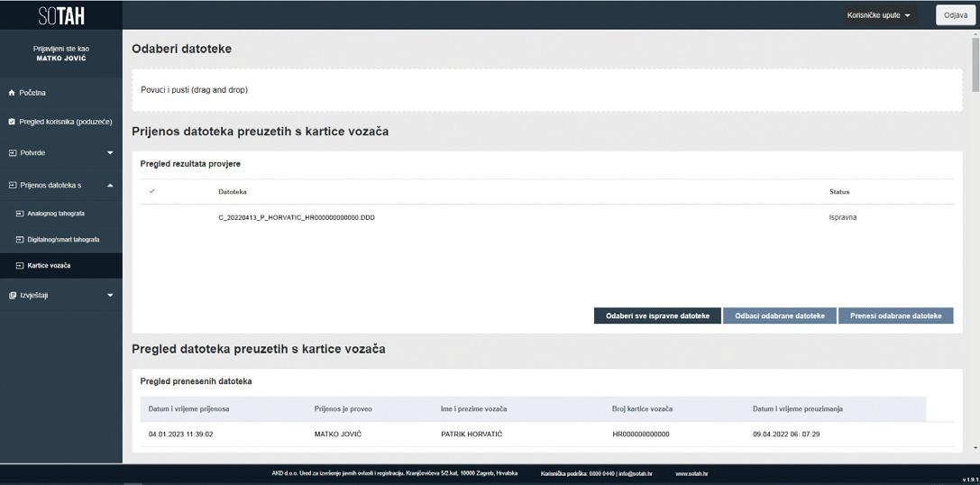Click the Odjava button

[x=956, y=15]
